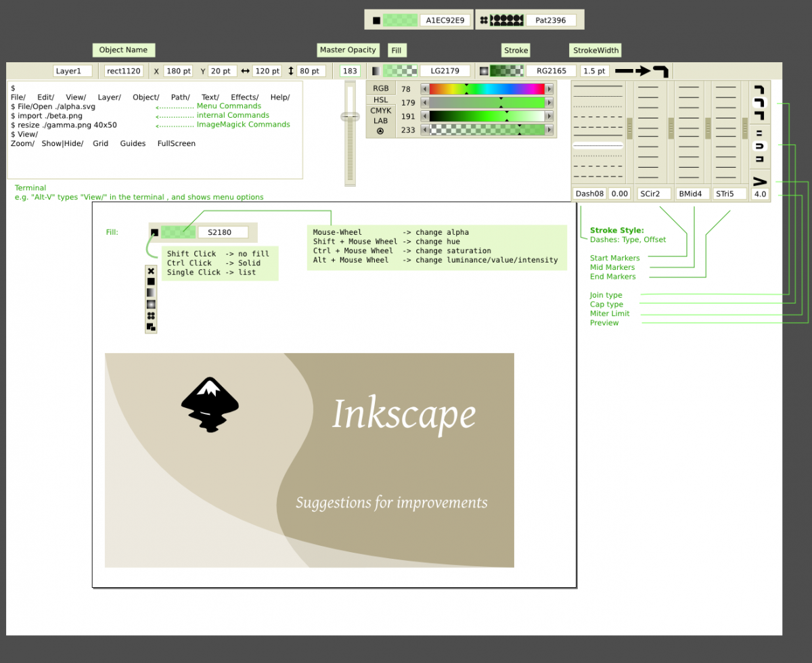Select the linear gradient fill icon

150,292
